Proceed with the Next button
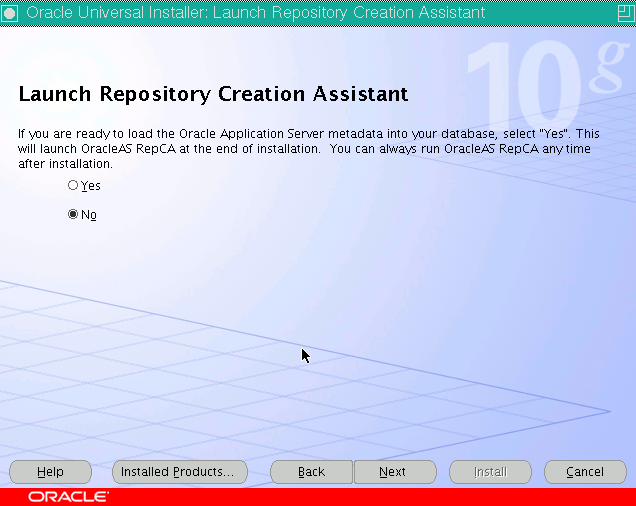The width and height of the screenshot is (636, 506). click(395, 472)
